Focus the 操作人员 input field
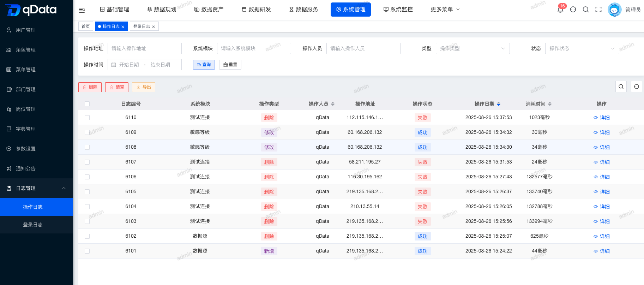The height and width of the screenshot is (285, 644). point(363,48)
